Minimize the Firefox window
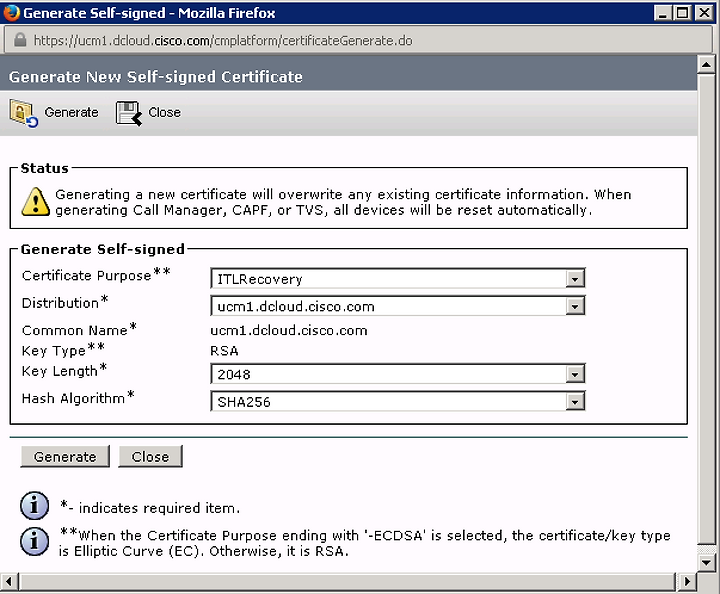Viewport: 720px width, 594px height. (x=662, y=13)
